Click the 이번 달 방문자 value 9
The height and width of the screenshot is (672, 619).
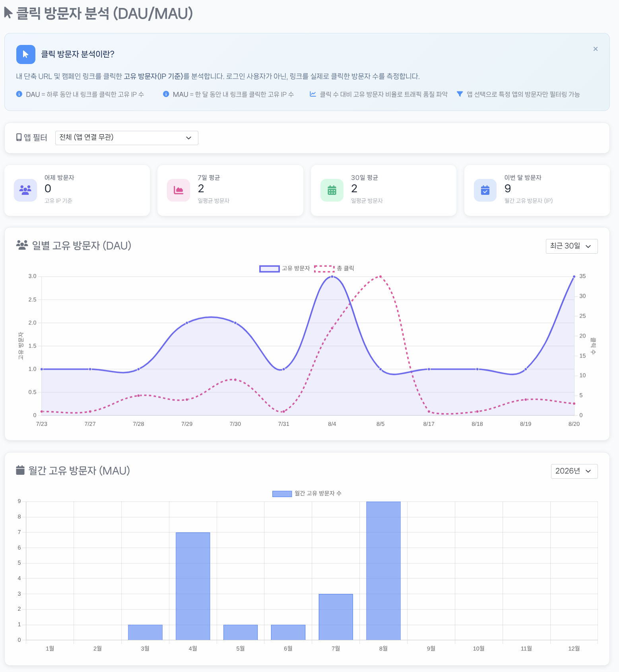pyautogui.click(x=508, y=188)
